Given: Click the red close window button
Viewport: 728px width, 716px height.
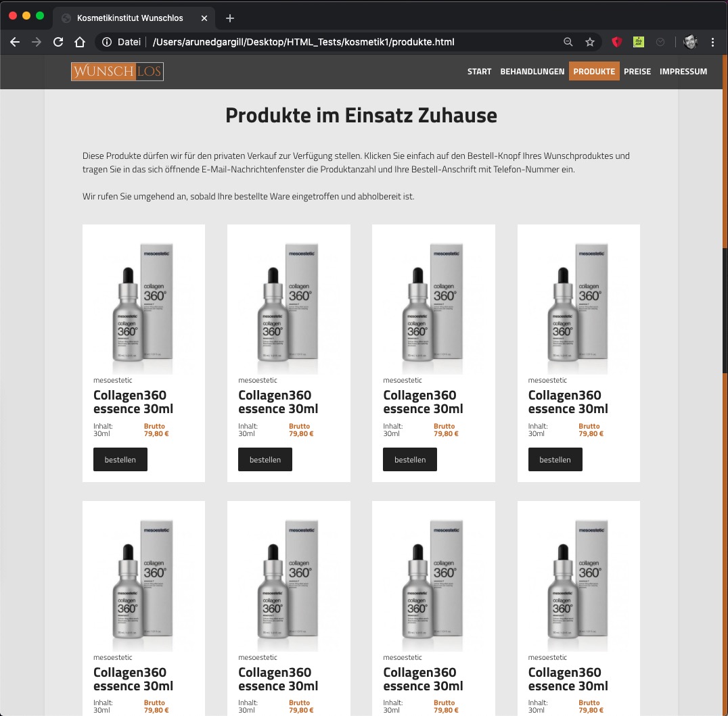Looking at the screenshot, I should click(13, 16).
